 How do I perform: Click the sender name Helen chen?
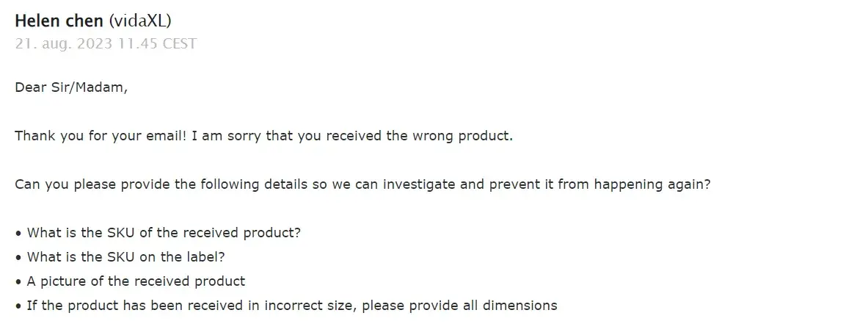point(59,21)
